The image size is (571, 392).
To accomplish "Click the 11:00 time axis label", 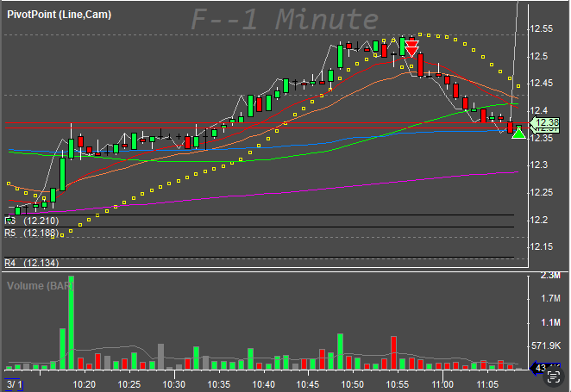I will [442, 384].
